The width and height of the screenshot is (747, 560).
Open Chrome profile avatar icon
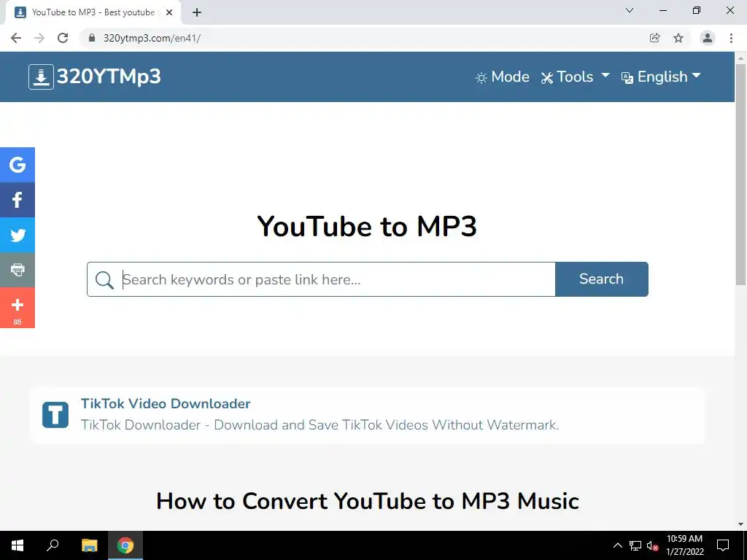708,38
